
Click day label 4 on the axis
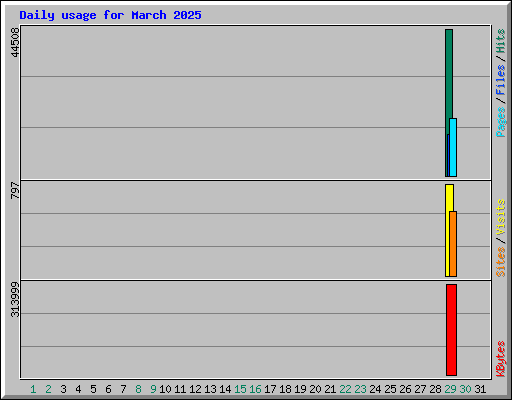pyautogui.click(x=78, y=389)
